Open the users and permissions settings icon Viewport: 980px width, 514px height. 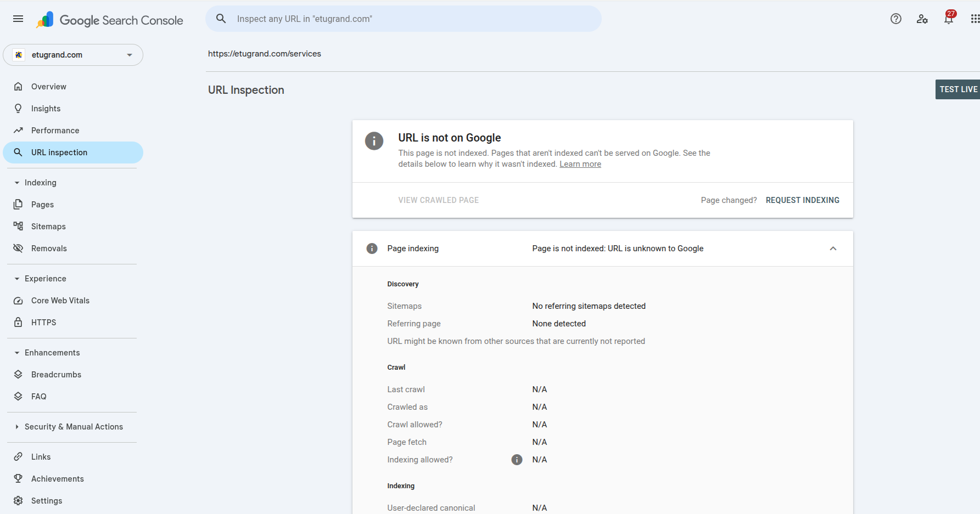(x=922, y=19)
